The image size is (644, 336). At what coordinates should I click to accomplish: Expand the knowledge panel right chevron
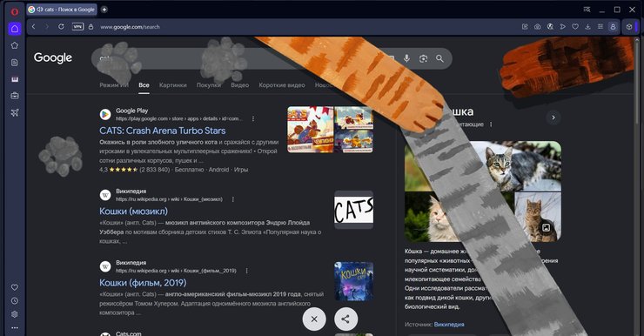point(553,118)
